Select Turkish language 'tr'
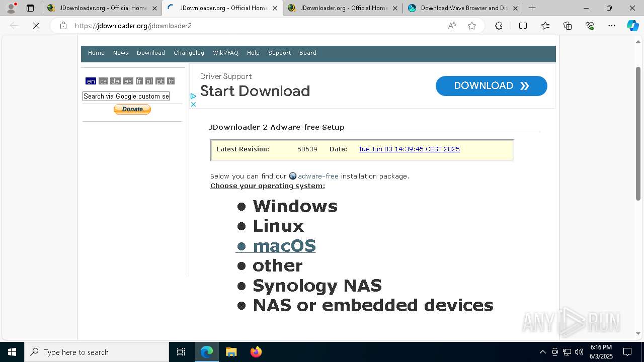The height and width of the screenshot is (362, 644). 171,81
